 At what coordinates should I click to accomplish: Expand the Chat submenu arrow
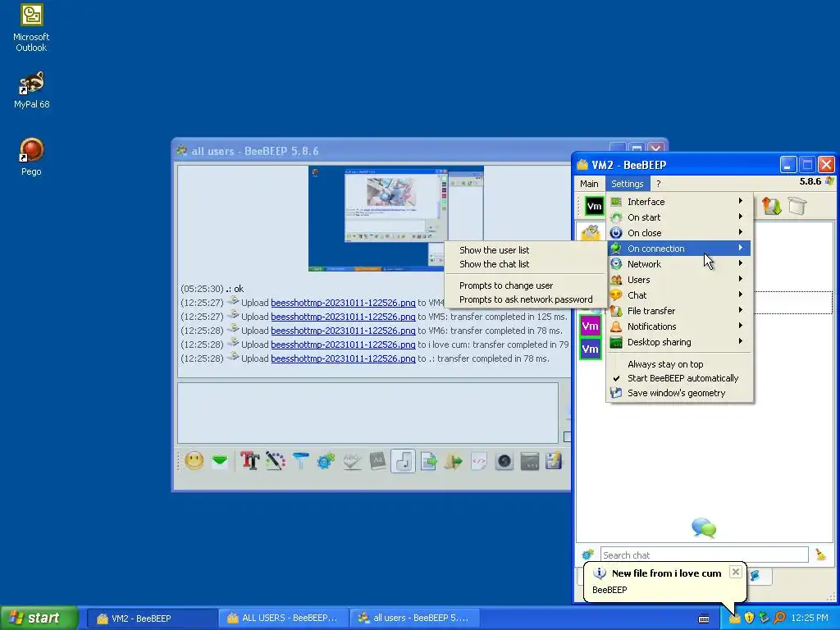(x=741, y=294)
